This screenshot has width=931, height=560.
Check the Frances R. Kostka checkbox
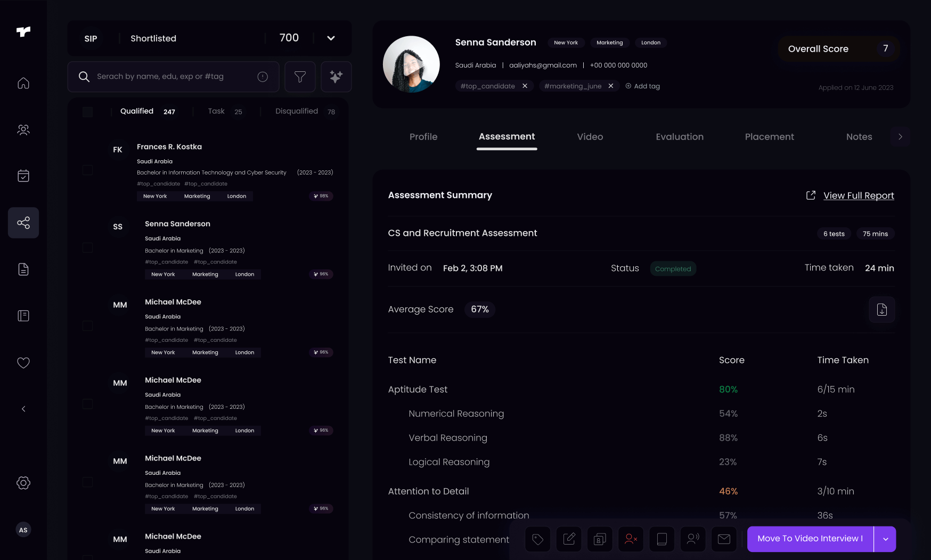click(x=88, y=170)
